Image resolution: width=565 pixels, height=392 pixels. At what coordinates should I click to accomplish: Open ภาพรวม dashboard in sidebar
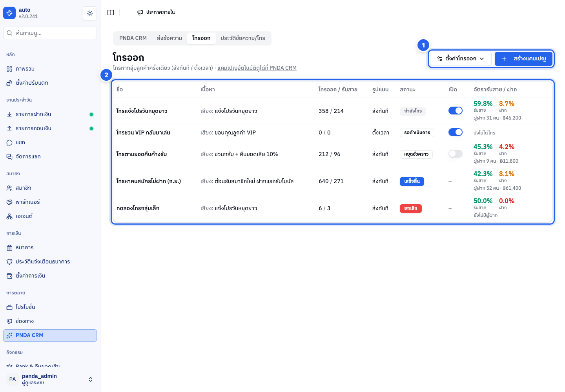click(x=50, y=69)
